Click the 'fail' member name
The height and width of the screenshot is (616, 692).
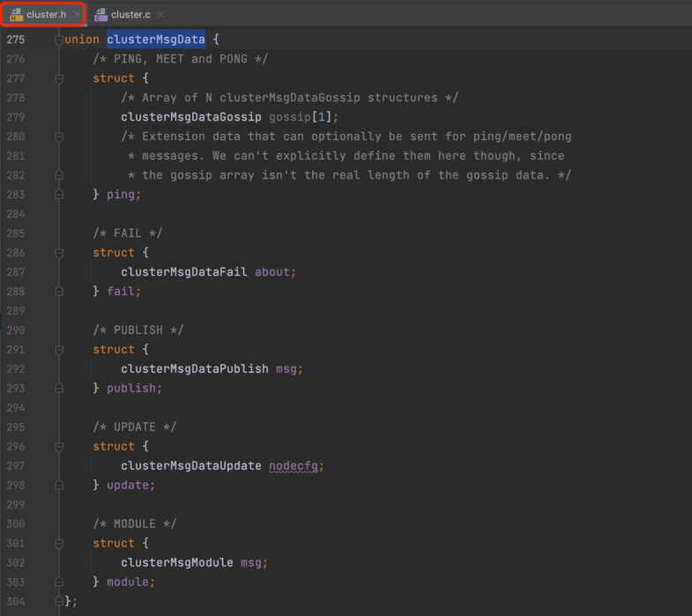pos(121,291)
